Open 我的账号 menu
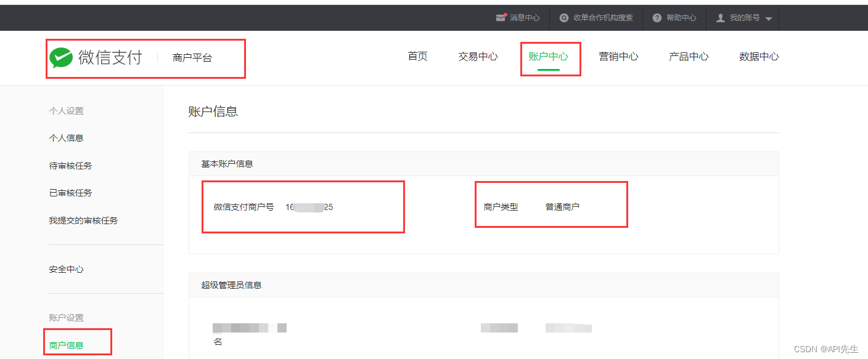The height and width of the screenshot is (359, 868). pyautogui.click(x=745, y=18)
